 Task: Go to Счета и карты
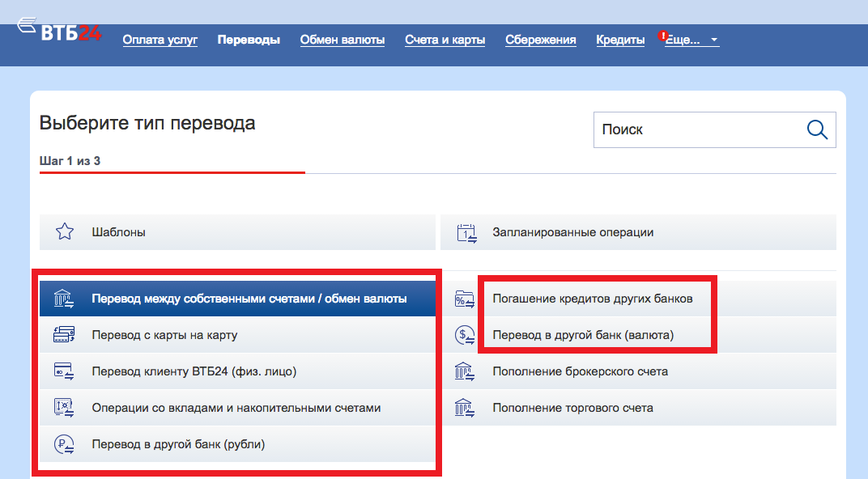tap(445, 39)
